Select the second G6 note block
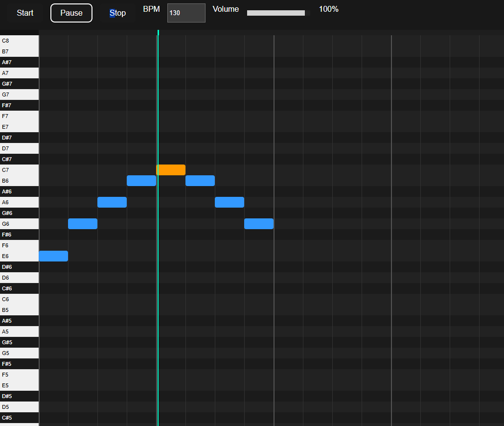 (259, 224)
